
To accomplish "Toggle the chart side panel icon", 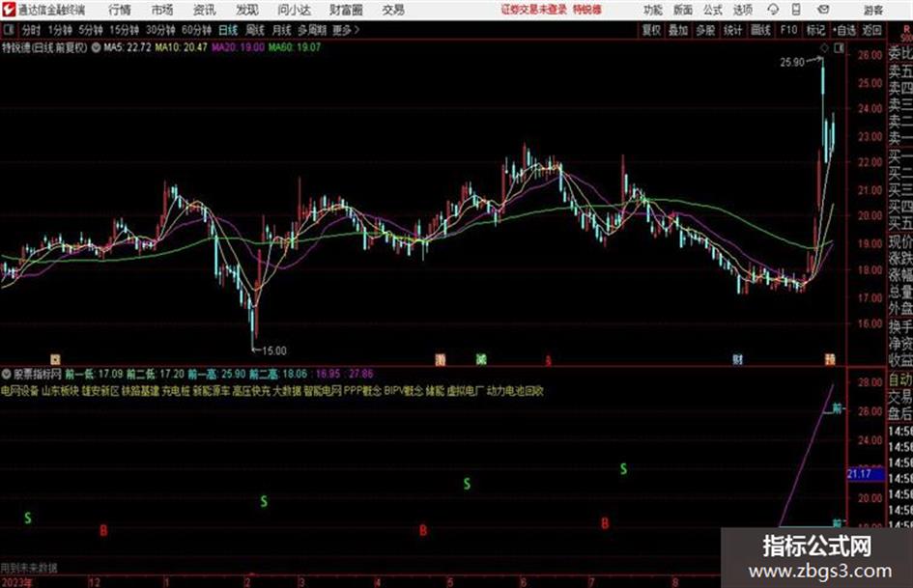I will (x=839, y=49).
